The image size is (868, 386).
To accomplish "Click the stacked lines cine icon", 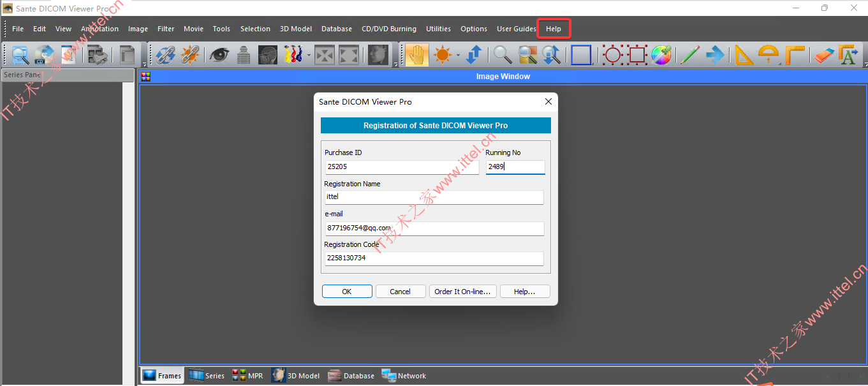I will (x=243, y=55).
